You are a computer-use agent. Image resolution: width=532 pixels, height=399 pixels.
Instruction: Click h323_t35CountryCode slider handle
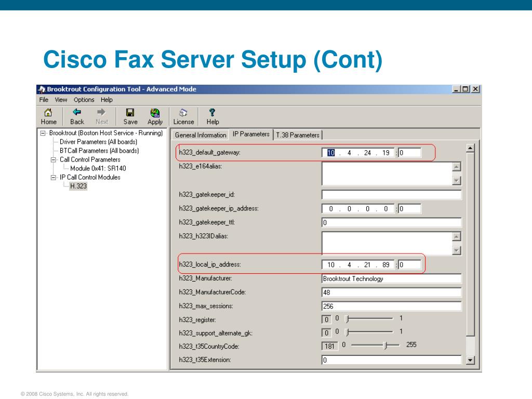(x=385, y=345)
